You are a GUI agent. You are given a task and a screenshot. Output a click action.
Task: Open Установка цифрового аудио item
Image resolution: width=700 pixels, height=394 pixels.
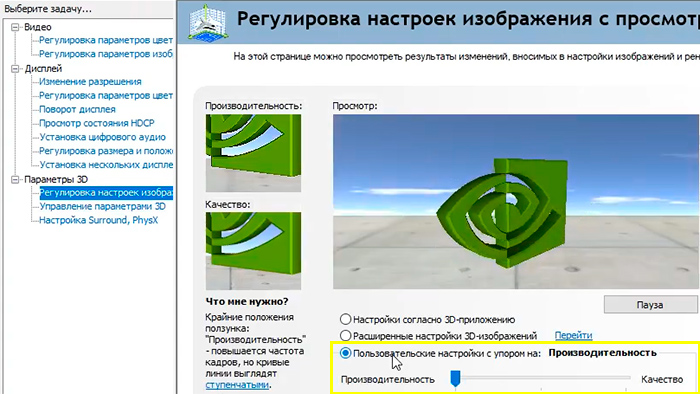tap(102, 137)
